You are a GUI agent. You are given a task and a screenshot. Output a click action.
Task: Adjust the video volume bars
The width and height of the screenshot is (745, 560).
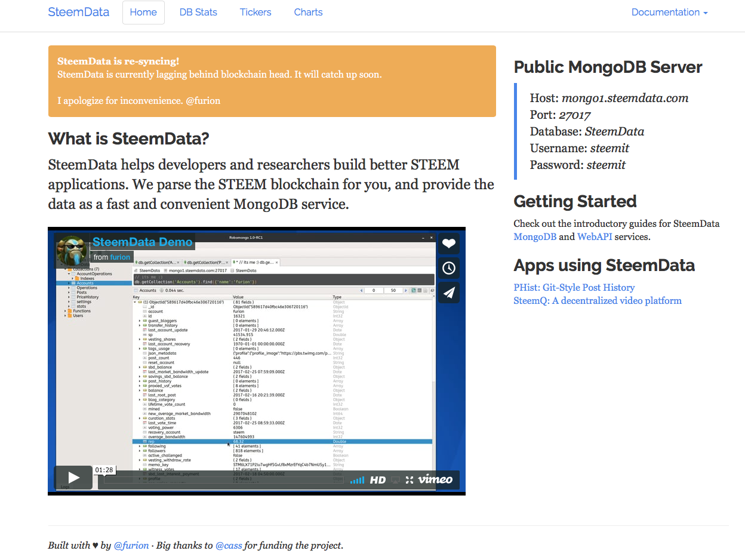(x=357, y=480)
